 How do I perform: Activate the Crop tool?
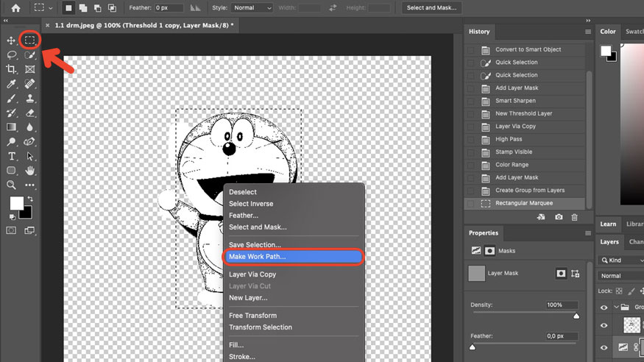pyautogui.click(x=12, y=69)
